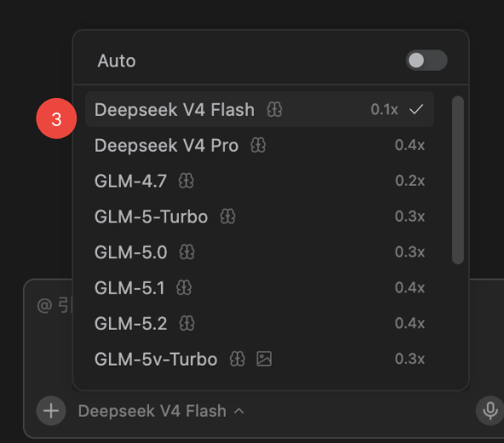Click the image support icon on GLM-5v-Turbo

click(264, 359)
